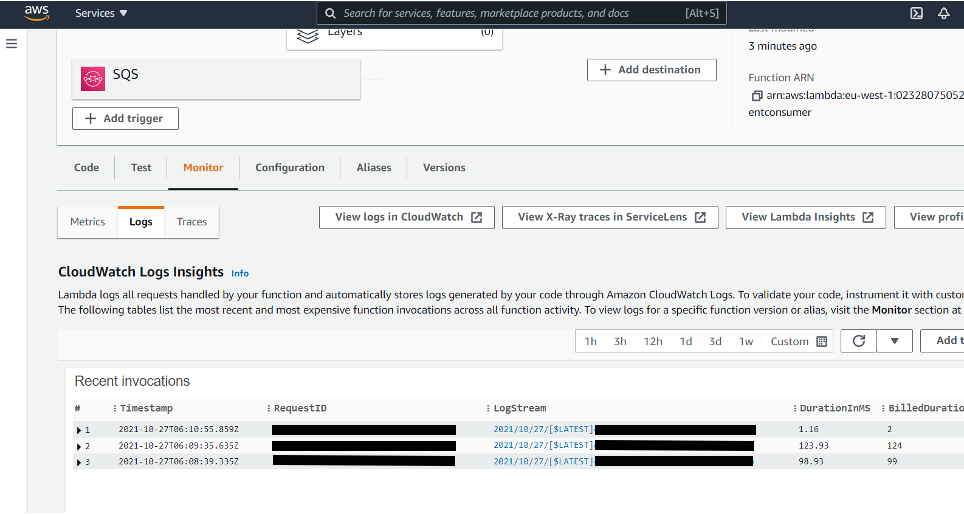Click the Layers stack icon
This screenshot has width=964, height=514.
click(307, 36)
